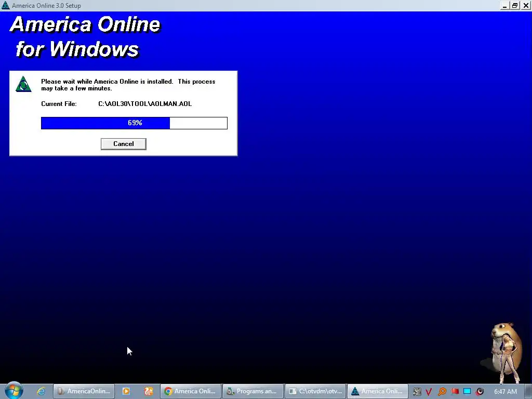This screenshot has height=399, width=532.
Task: Click the orange magnifier tray icon
Action: click(442, 392)
